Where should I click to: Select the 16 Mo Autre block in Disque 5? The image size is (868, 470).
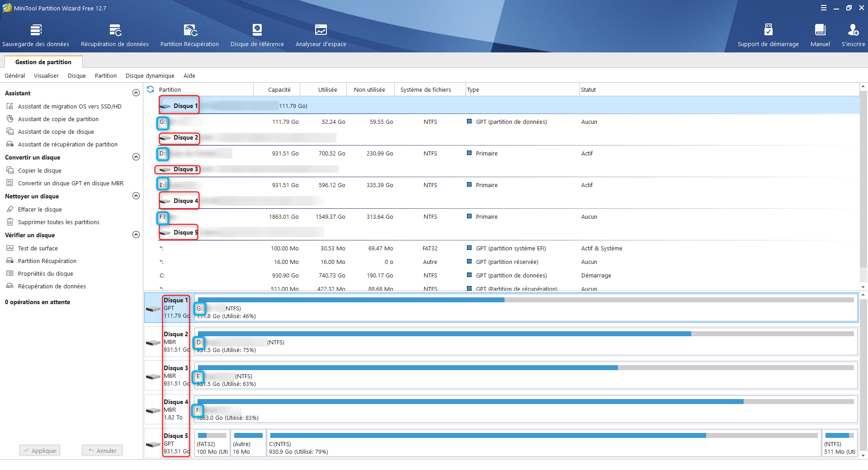[248, 443]
